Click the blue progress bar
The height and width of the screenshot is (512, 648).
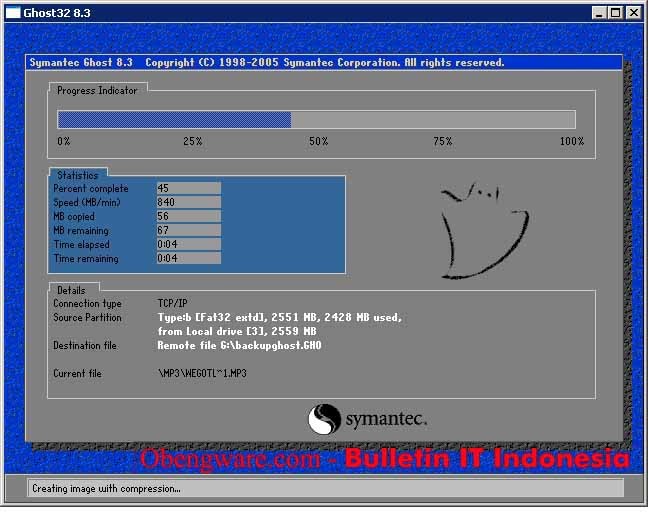click(317, 120)
